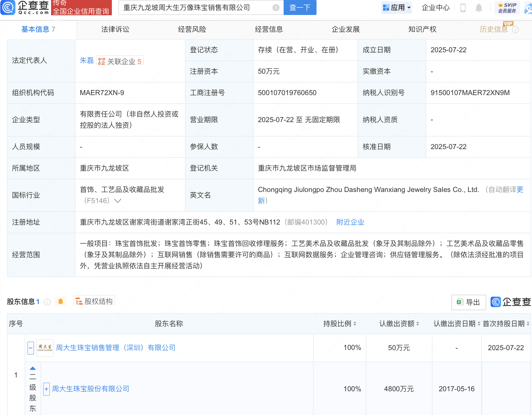Click the 查一下 search button
Viewport: 532px width, 415px height.
pyautogui.click(x=299, y=8)
